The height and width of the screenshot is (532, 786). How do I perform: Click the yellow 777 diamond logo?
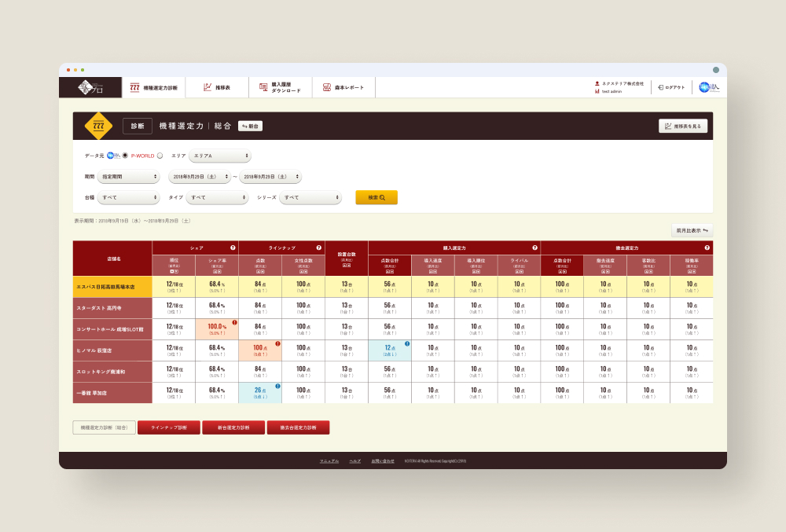pos(98,126)
